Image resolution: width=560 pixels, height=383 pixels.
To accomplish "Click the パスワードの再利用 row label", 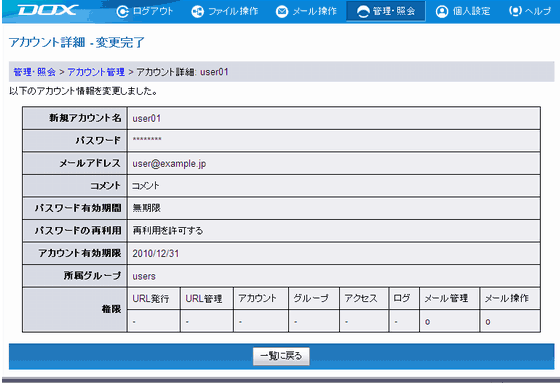I will click(78, 231).
